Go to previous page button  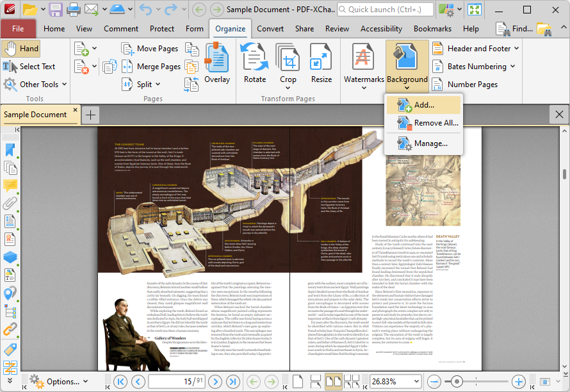138,382
